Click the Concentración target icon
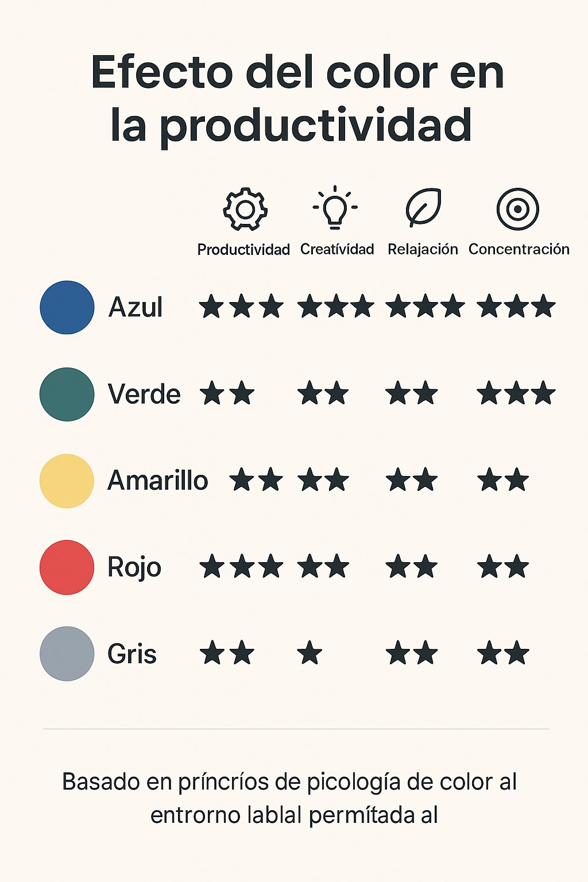588x882 pixels. (517, 209)
